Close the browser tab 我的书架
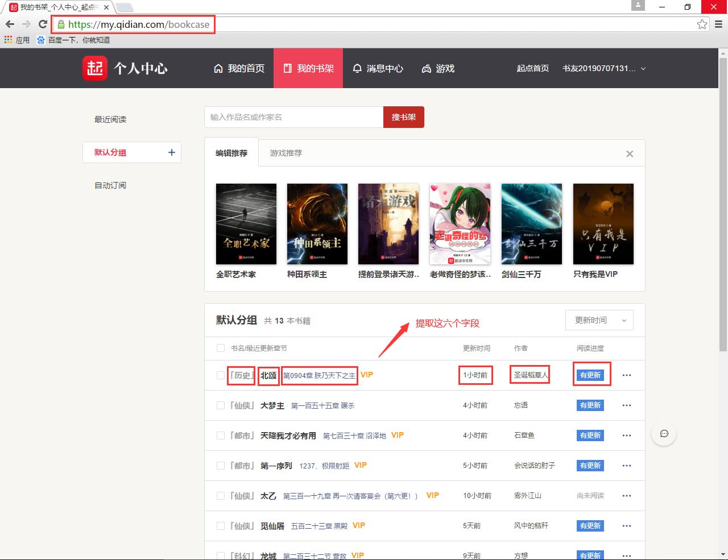 [106, 7]
